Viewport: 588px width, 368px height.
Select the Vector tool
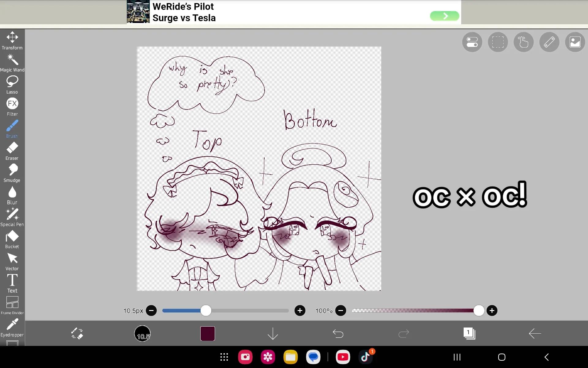coord(12,262)
